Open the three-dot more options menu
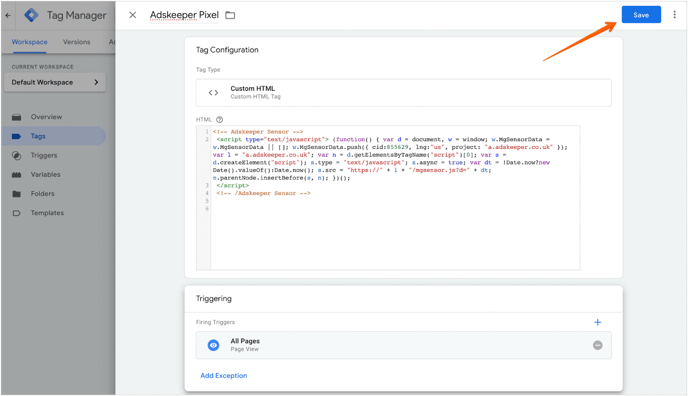This screenshot has height=396, width=688. click(x=674, y=15)
